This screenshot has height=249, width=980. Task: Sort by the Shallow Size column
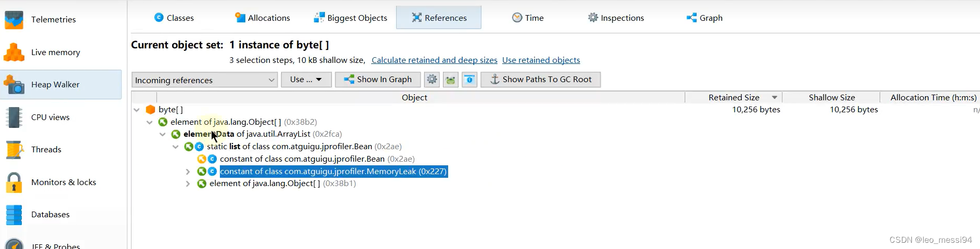[831, 97]
